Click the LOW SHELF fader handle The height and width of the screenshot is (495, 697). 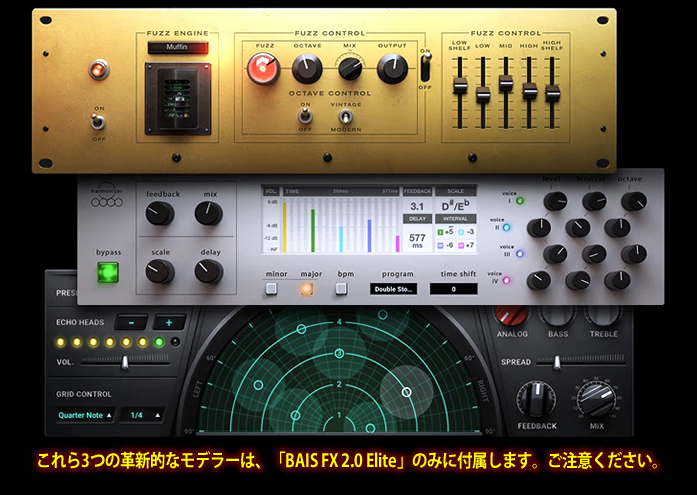click(x=460, y=85)
